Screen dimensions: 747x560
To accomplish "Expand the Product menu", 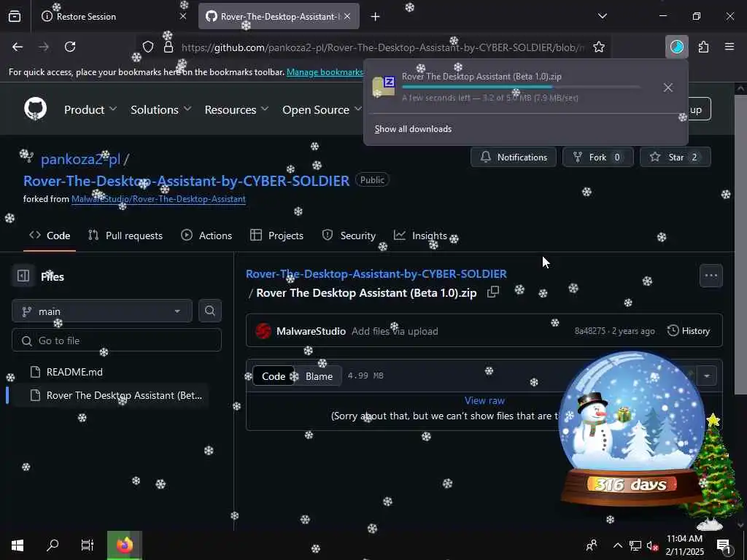I will coord(90,109).
